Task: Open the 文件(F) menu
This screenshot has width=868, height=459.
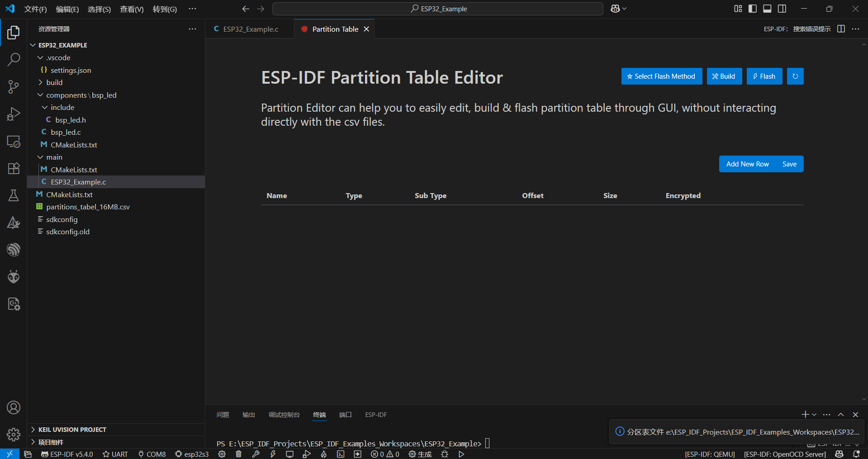Action: point(35,9)
